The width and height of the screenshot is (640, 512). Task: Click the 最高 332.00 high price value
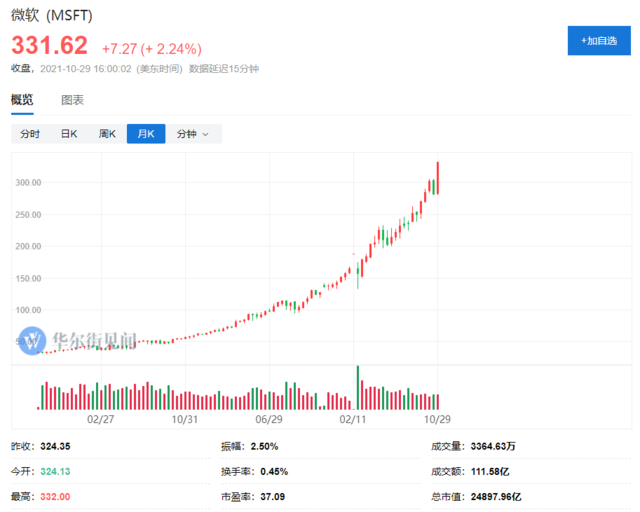tap(55, 497)
